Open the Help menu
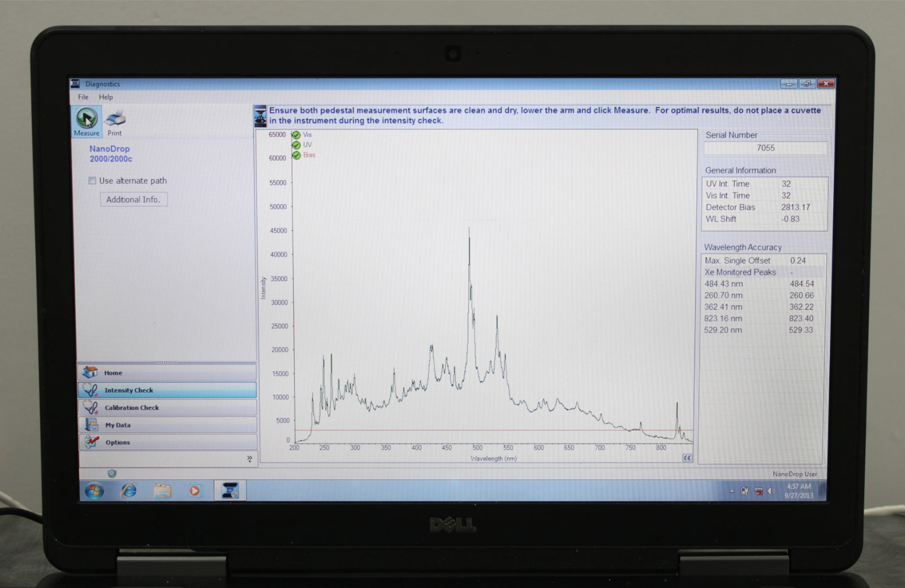905x588 pixels. pyautogui.click(x=106, y=97)
